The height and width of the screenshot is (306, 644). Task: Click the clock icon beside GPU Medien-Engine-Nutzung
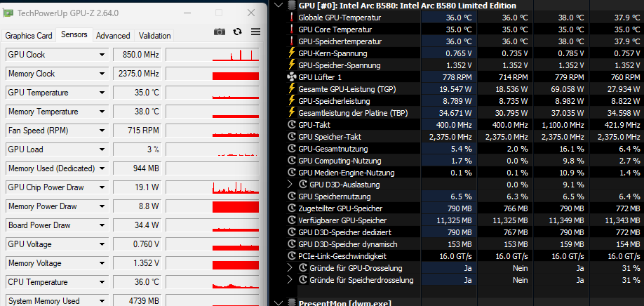point(292,173)
